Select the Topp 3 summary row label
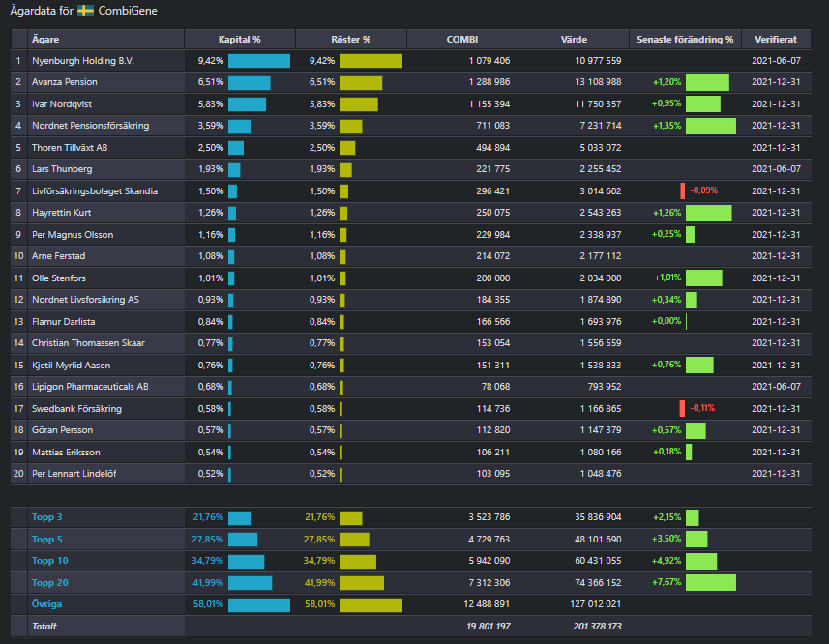 (47, 517)
